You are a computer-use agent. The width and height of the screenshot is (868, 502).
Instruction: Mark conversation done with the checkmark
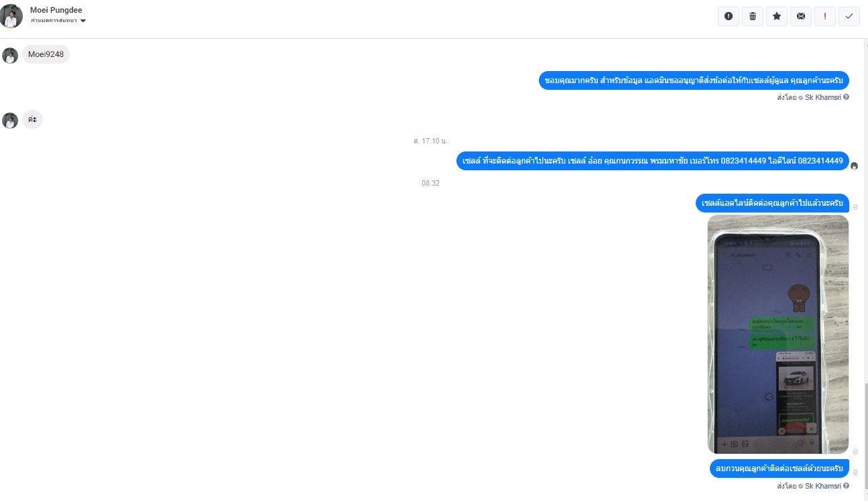(849, 16)
